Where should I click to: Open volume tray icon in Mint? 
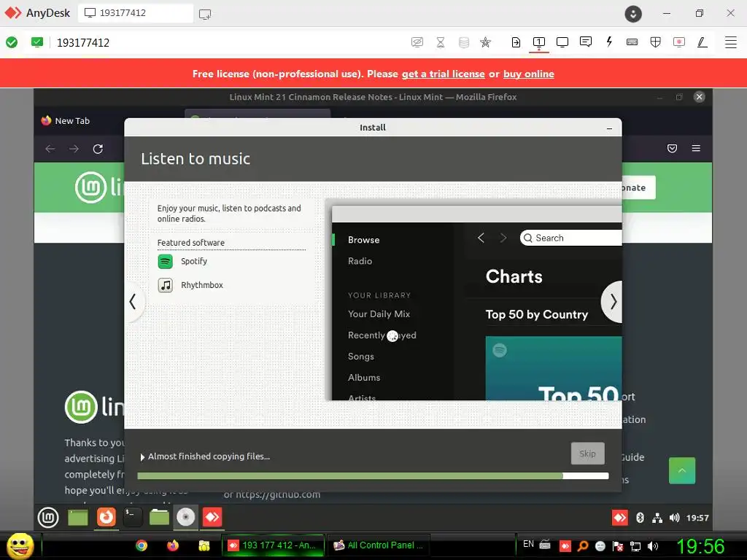(x=674, y=518)
